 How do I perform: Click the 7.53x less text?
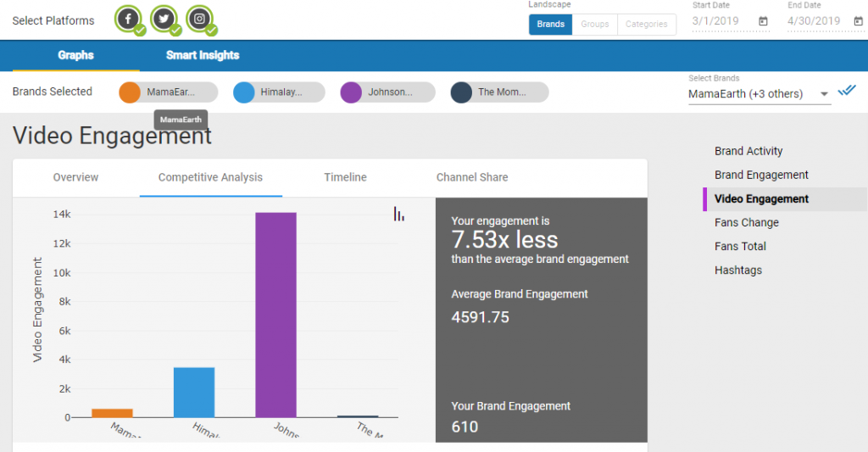[x=505, y=240]
